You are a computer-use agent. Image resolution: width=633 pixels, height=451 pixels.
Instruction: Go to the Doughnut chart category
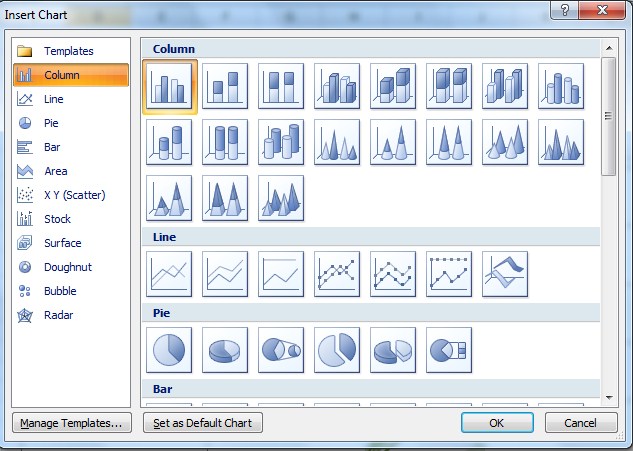71,267
